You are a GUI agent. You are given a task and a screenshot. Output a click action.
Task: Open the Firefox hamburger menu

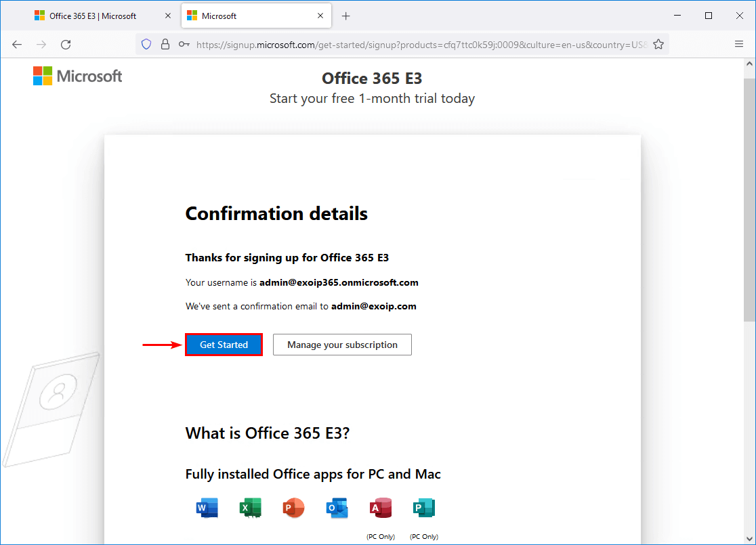pyautogui.click(x=739, y=44)
